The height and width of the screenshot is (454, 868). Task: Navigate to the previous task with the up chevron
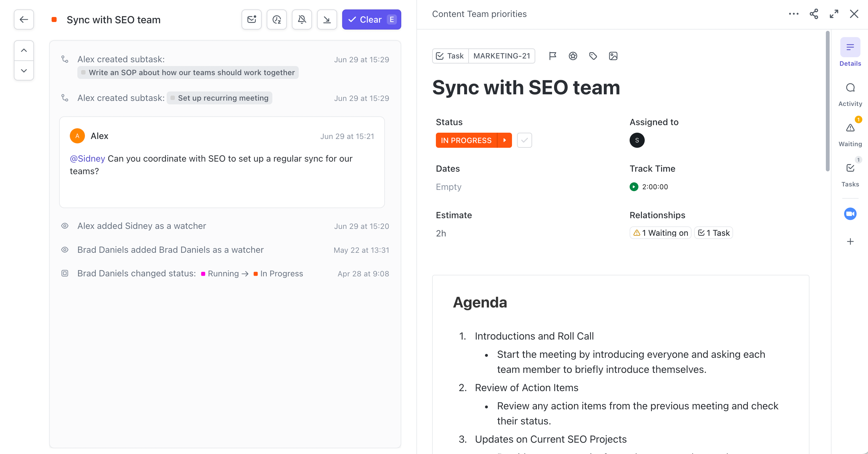tap(24, 50)
